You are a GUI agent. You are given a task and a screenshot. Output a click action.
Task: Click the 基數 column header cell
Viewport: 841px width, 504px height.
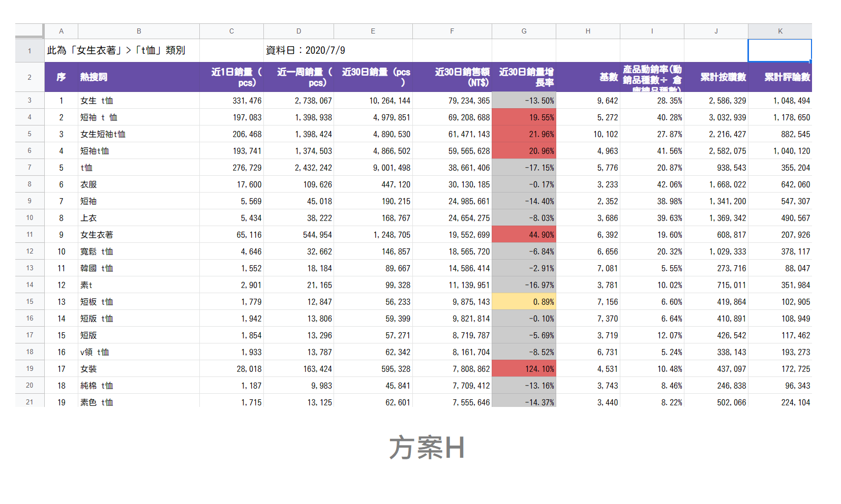[x=588, y=77]
